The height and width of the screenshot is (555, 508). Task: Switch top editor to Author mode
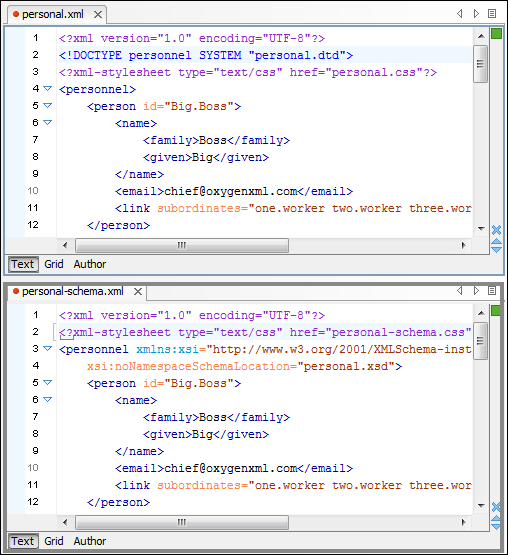pos(90,264)
